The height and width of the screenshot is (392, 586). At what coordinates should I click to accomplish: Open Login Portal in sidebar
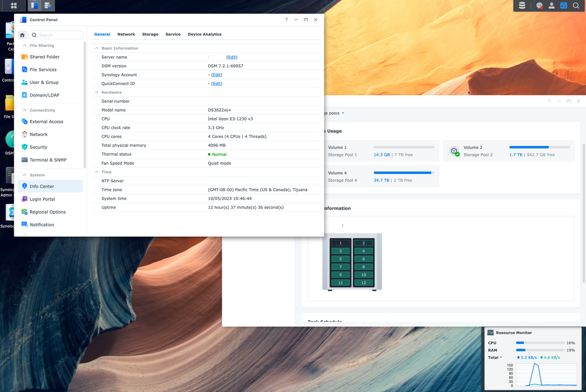click(x=50, y=199)
